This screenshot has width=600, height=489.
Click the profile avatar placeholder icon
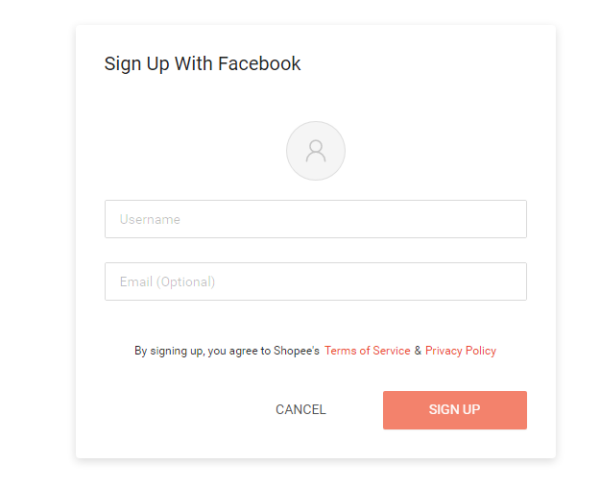tap(316, 151)
